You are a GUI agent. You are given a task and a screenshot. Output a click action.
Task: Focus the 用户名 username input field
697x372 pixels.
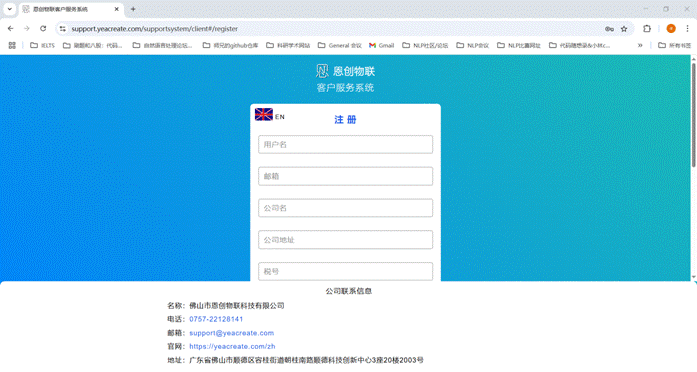[x=345, y=144]
